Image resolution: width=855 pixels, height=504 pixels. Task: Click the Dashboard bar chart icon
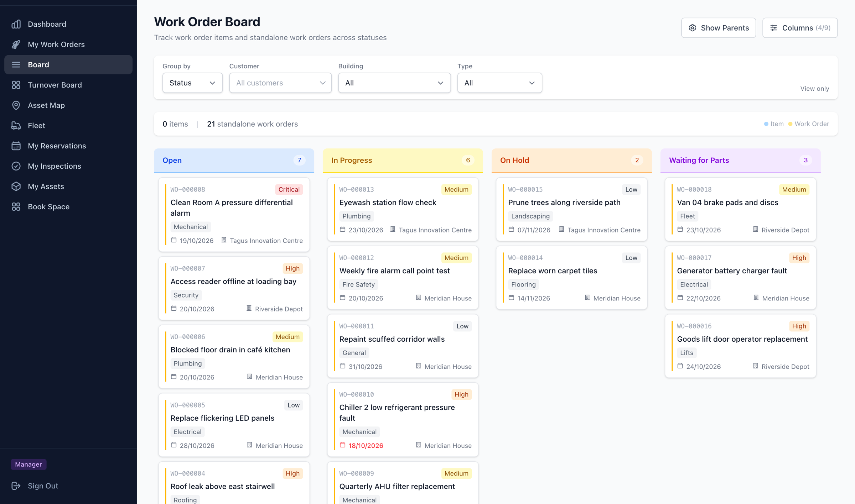click(16, 24)
